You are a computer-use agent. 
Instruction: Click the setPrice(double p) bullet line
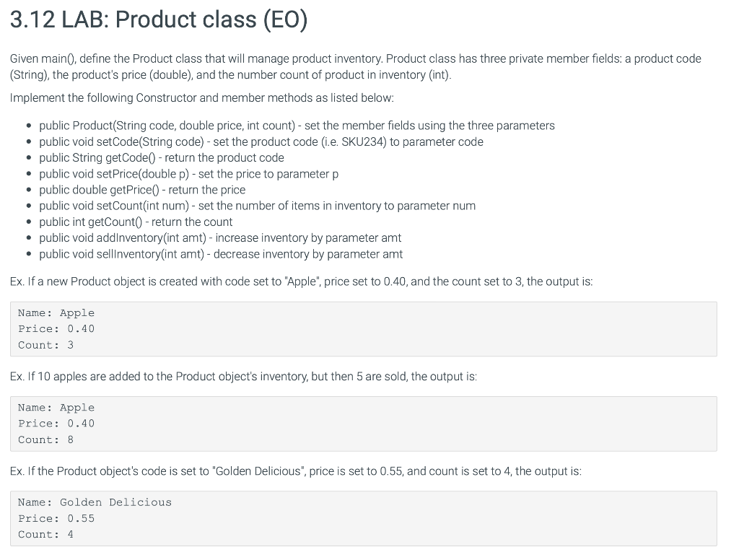(x=188, y=173)
